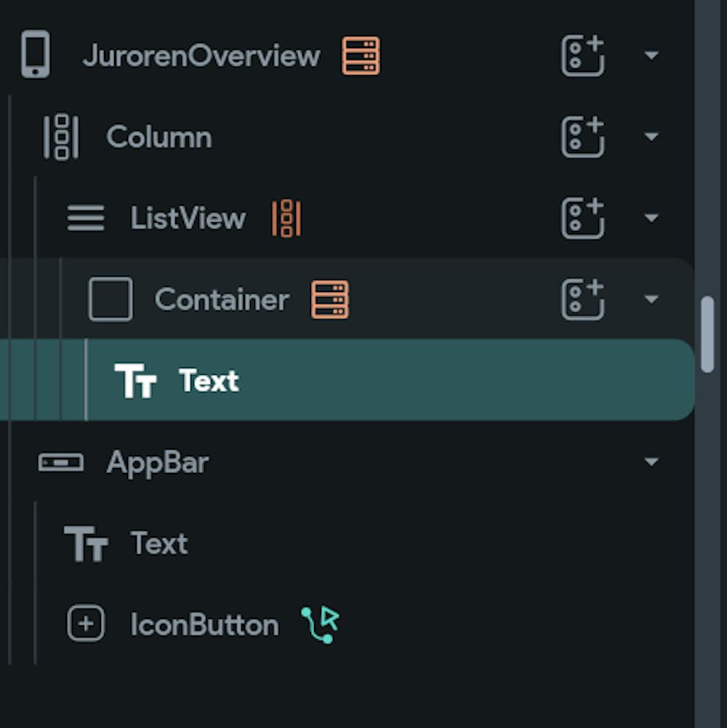
Task: Collapse the JurorenOverview page node arrow
Action: click(x=651, y=55)
